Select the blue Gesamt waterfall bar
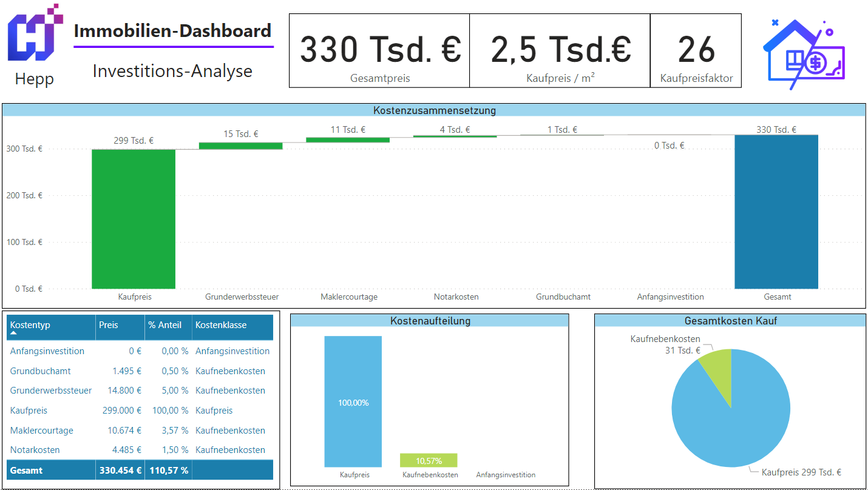868x490 pixels. coord(776,212)
